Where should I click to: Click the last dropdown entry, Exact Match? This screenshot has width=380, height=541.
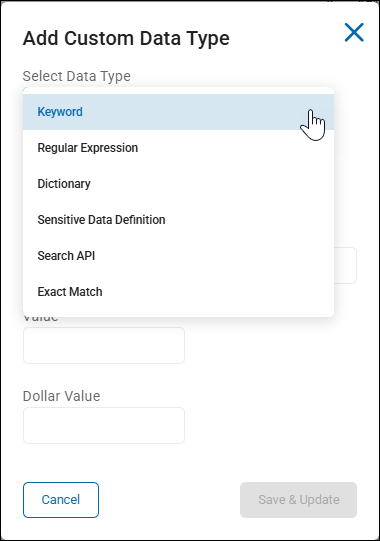tap(178, 292)
